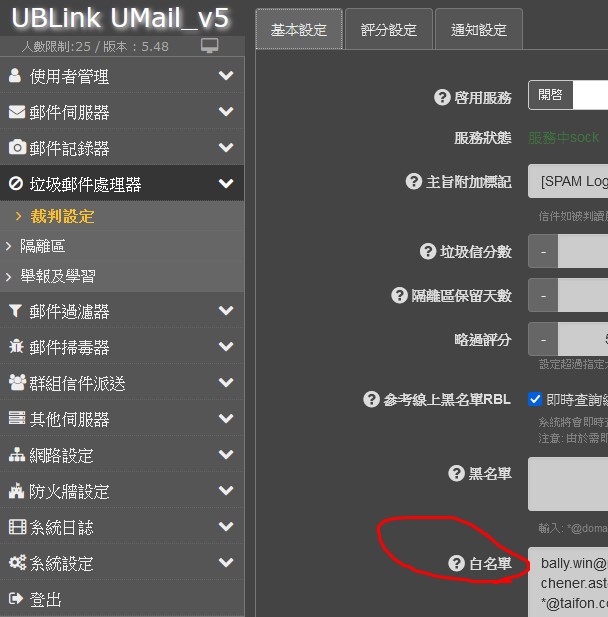Uncheck the 即時查詢 RBL checkbox

(535, 399)
